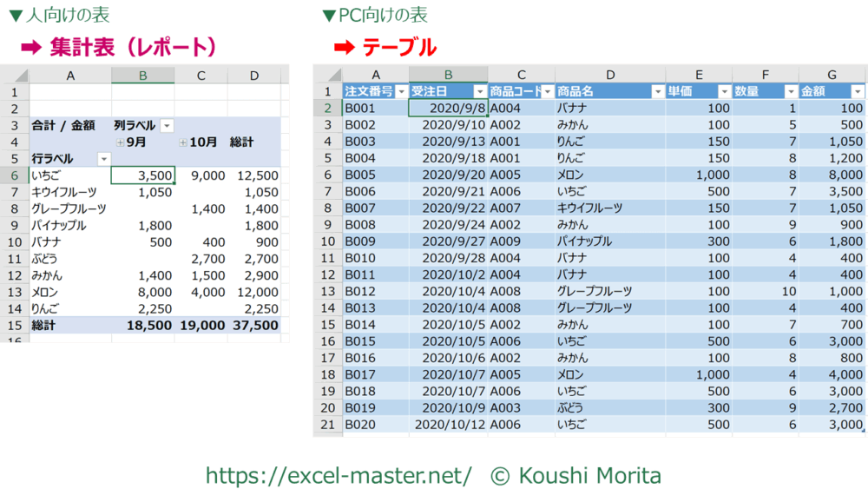Select row 15 header in the pivot sheet
868x489 pixels.
[14, 325]
